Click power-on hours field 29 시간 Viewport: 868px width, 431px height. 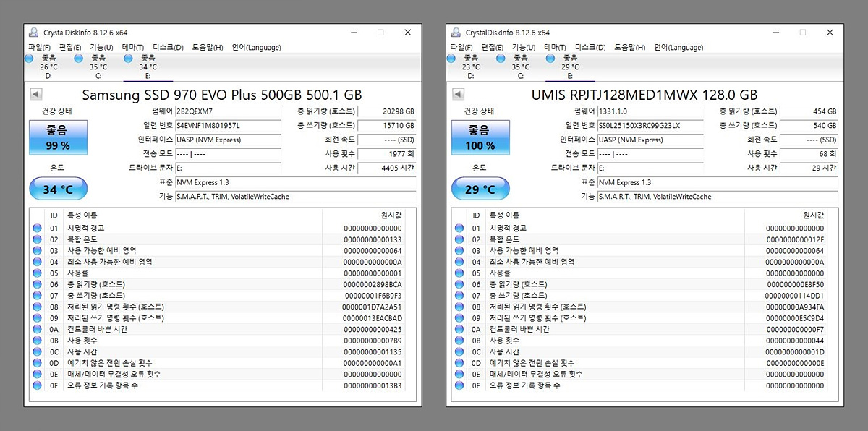[x=809, y=168]
